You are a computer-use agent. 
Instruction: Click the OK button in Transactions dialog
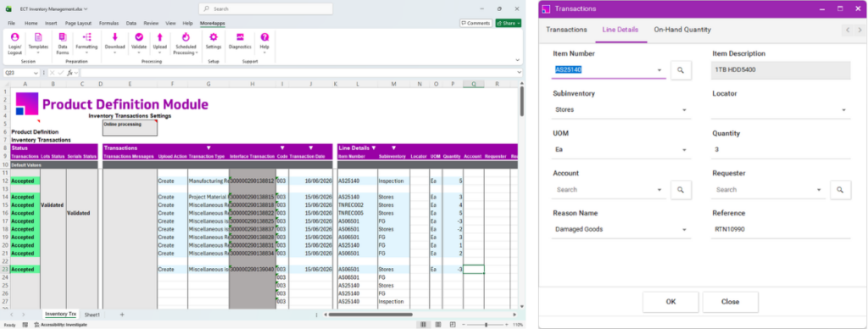[x=670, y=302]
